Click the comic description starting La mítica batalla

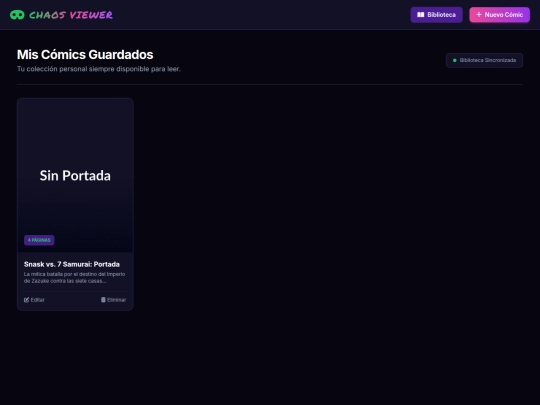[x=74, y=278]
